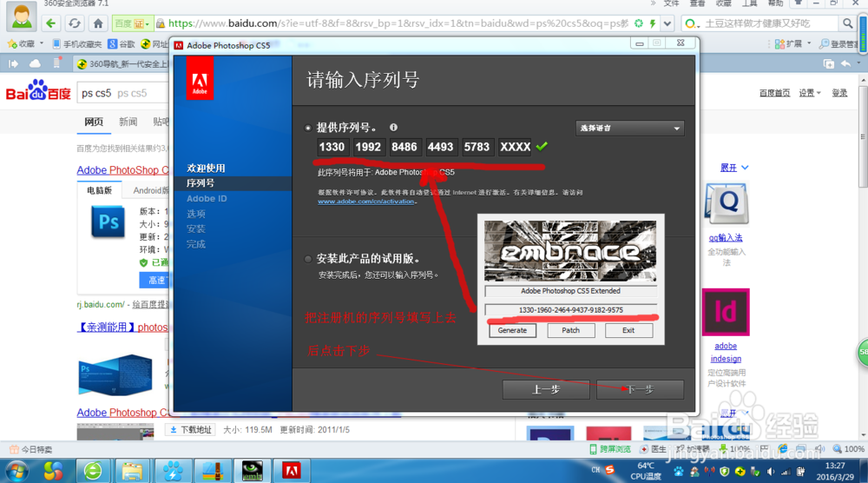Click the info icon next to 提供序列号
This screenshot has width=868, height=483.
(x=393, y=128)
